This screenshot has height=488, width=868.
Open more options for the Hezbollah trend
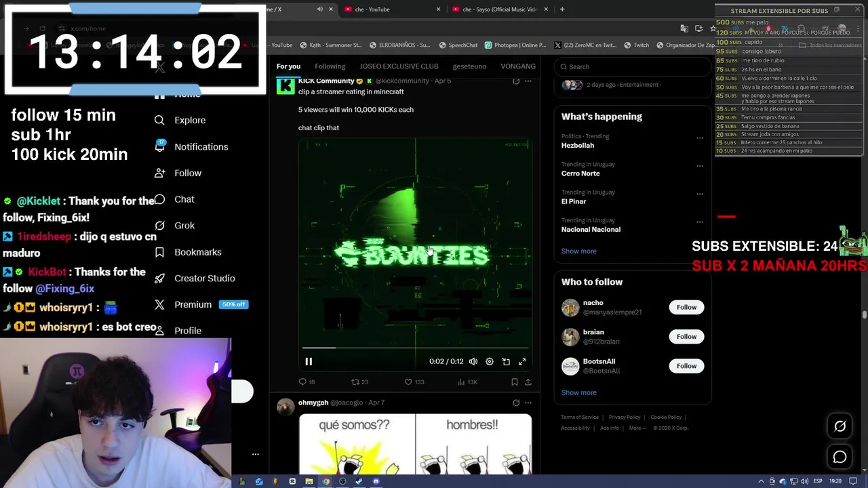pos(700,138)
